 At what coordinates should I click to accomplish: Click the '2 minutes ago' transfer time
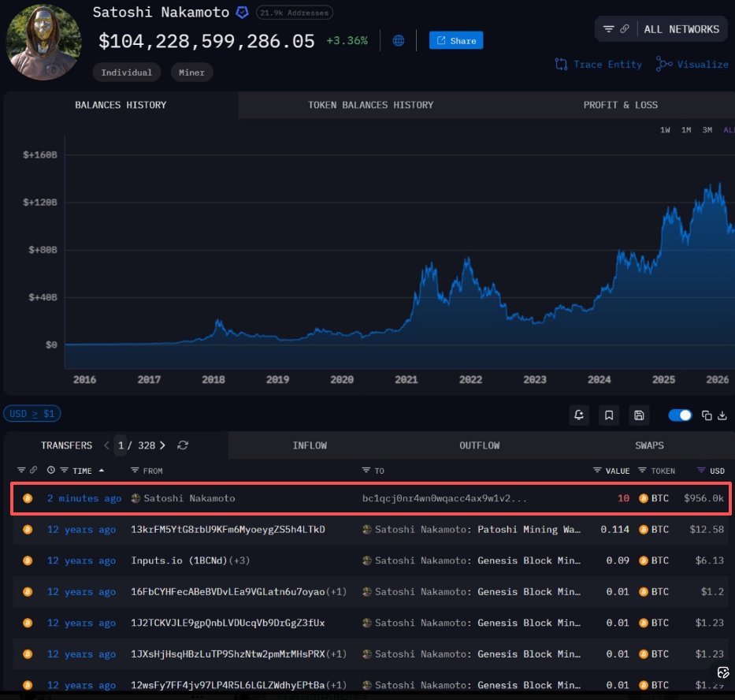coord(84,498)
